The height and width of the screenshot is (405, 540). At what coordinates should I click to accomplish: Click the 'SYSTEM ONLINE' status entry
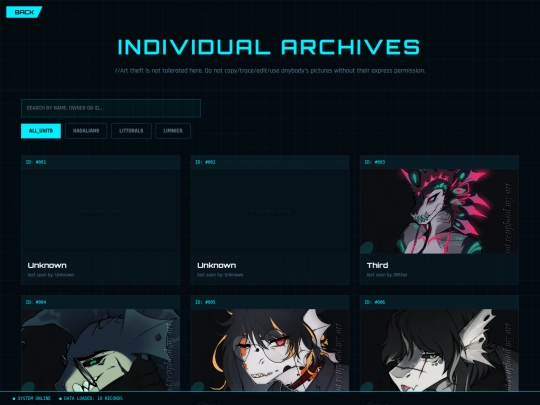click(x=31, y=398)
